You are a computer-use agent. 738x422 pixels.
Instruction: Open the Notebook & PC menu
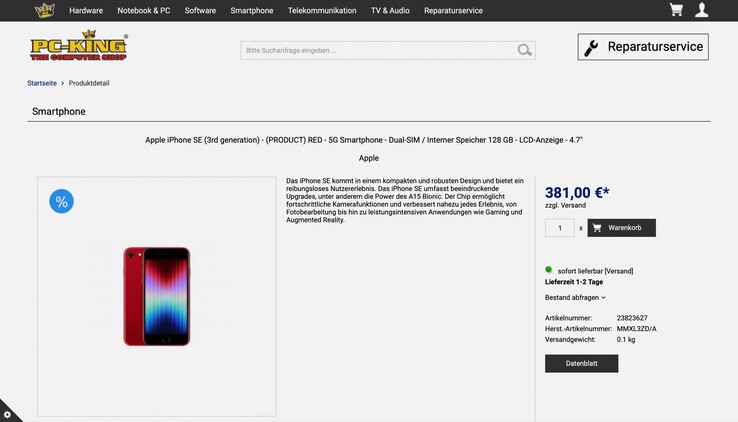click(144, 10)
